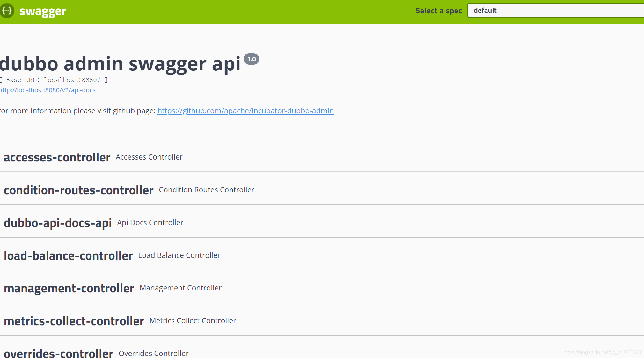Screen dimensions: 644x358
Task: Click the swagger brand text
Action: tap(43, 11)
